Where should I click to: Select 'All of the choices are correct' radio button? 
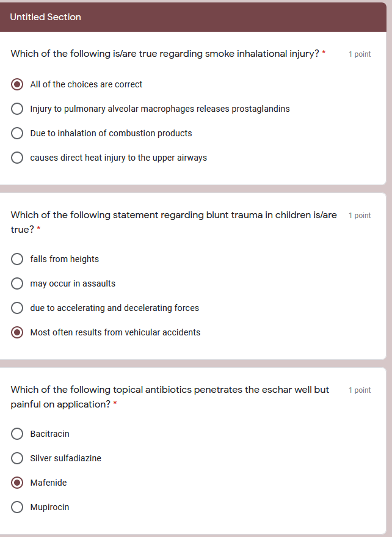click(17, 84)
